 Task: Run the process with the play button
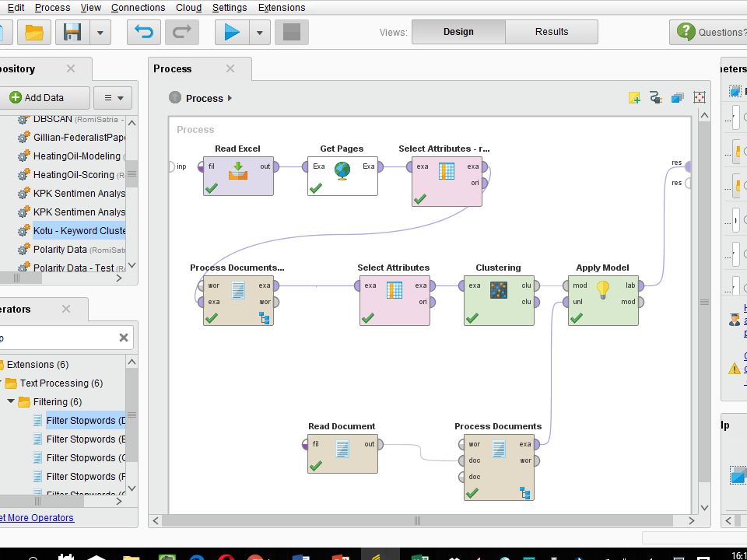pyautogui.click(x=232, y=33)
